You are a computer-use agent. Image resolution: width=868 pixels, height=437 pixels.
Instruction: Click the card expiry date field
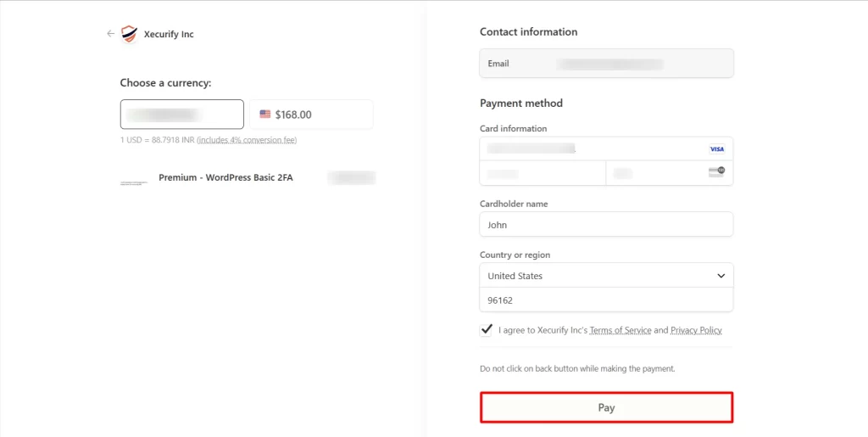(x=542, y=173)
